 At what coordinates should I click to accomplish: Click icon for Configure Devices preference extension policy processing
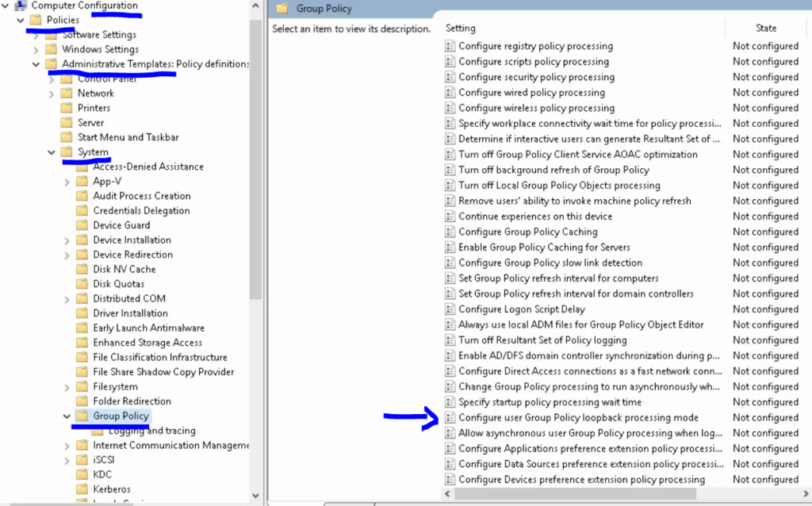click(x=450, y=480)
